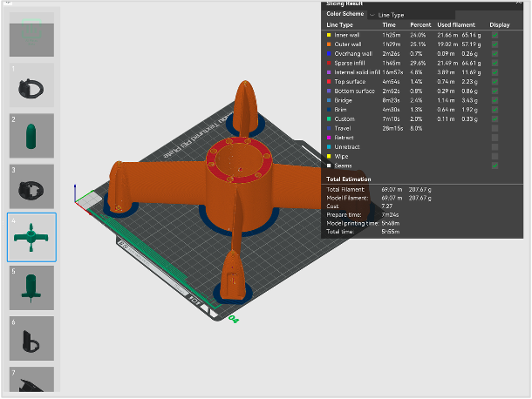Click the Sparse infill label
The image size is (532, 399).
350,63
